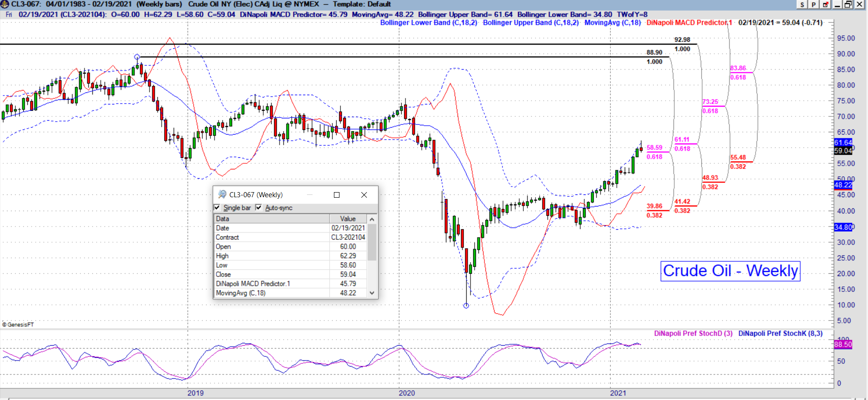868x400 pixels.
Task: Select the Low row label
Action: point(222,265)
